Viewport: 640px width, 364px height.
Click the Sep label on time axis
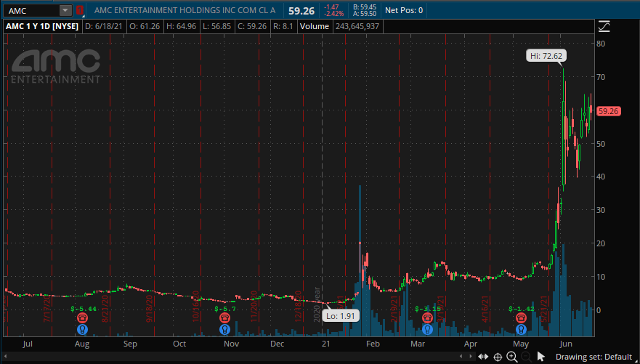(130, 344)
